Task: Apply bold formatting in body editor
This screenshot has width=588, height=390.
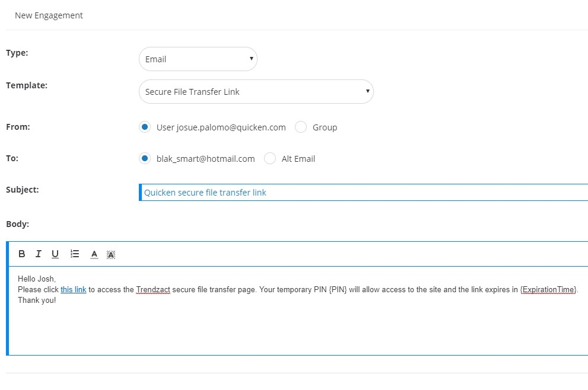Action: (x=22, y=254)
